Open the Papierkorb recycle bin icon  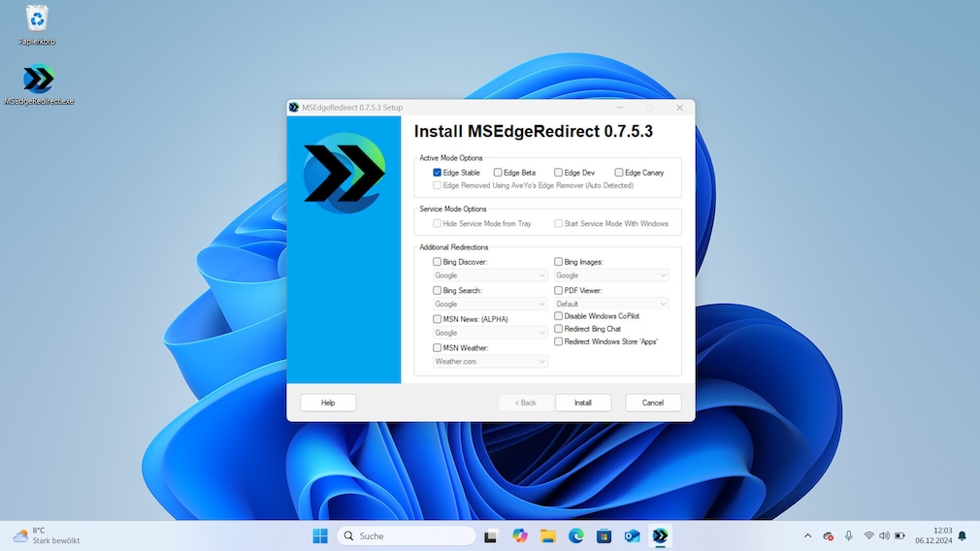(37, 19)
